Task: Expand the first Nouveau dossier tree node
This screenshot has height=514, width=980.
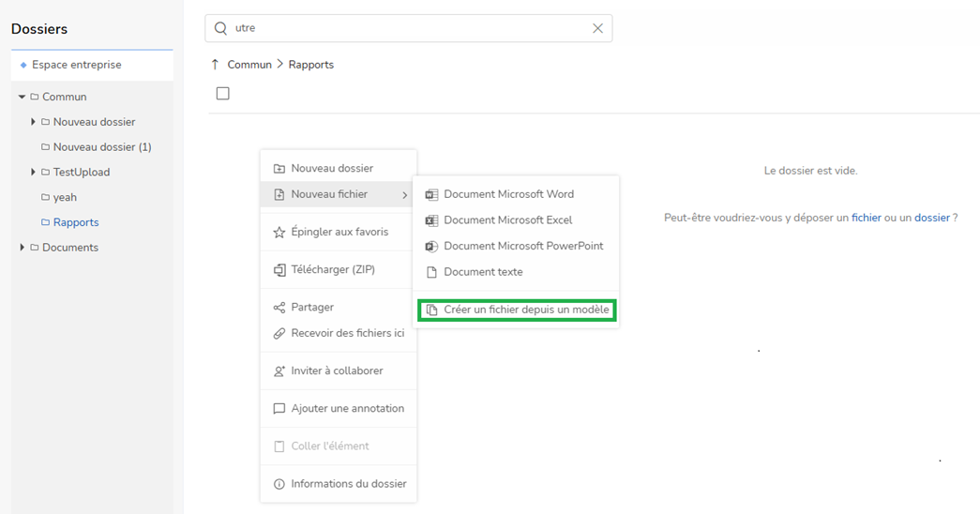Action: pos(33,122)
